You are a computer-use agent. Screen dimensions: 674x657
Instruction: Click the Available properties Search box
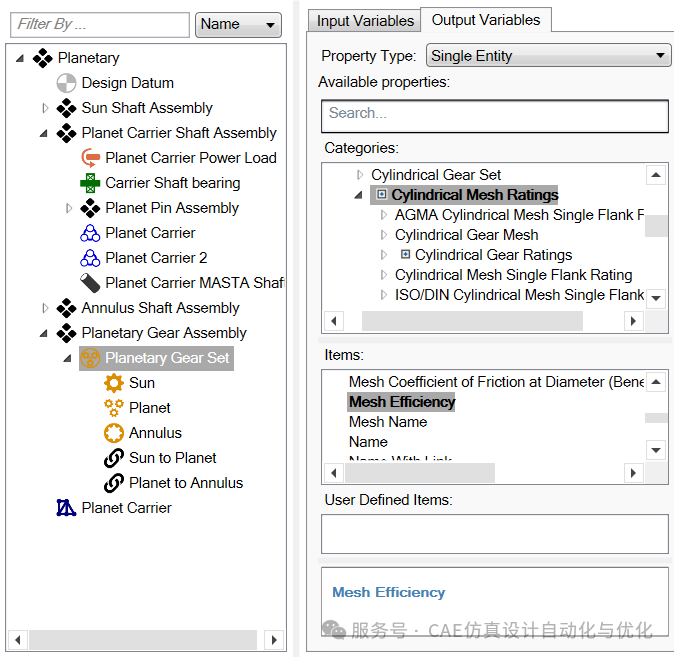(x=495, y=116)
